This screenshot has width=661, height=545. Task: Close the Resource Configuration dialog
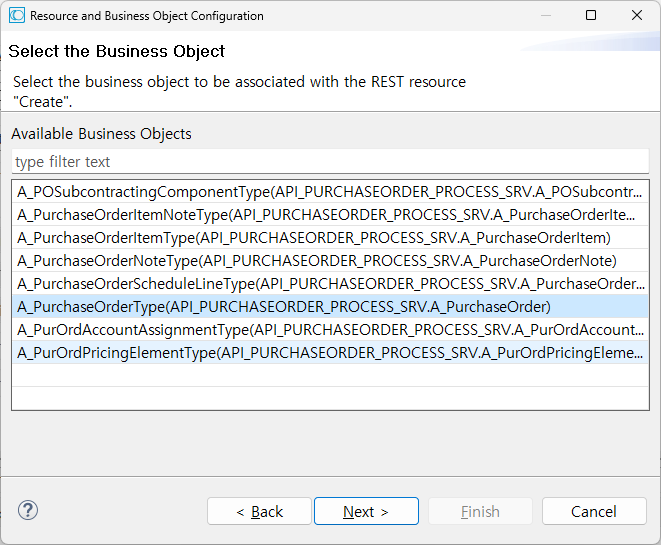[637, 16]
